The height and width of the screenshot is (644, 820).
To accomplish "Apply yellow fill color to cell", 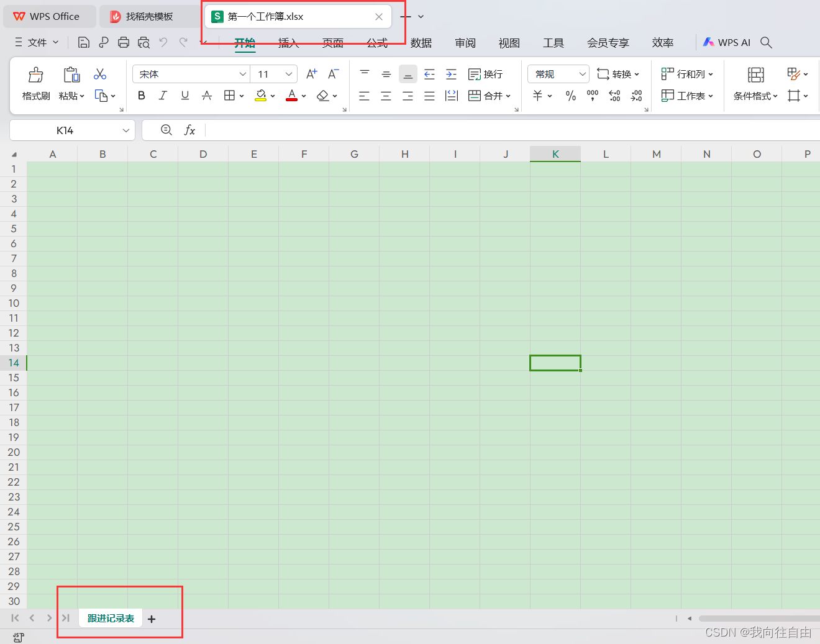I will click(x=261, y=96).
